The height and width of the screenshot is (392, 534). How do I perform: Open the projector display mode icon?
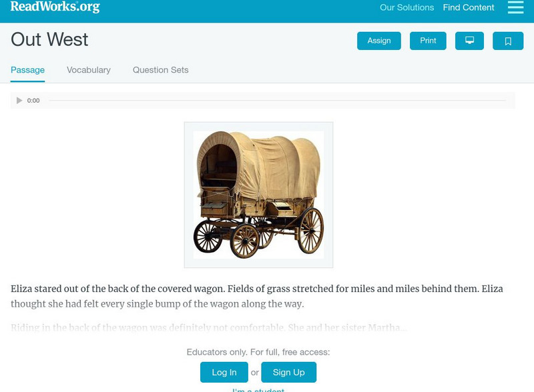coord(469,41)
